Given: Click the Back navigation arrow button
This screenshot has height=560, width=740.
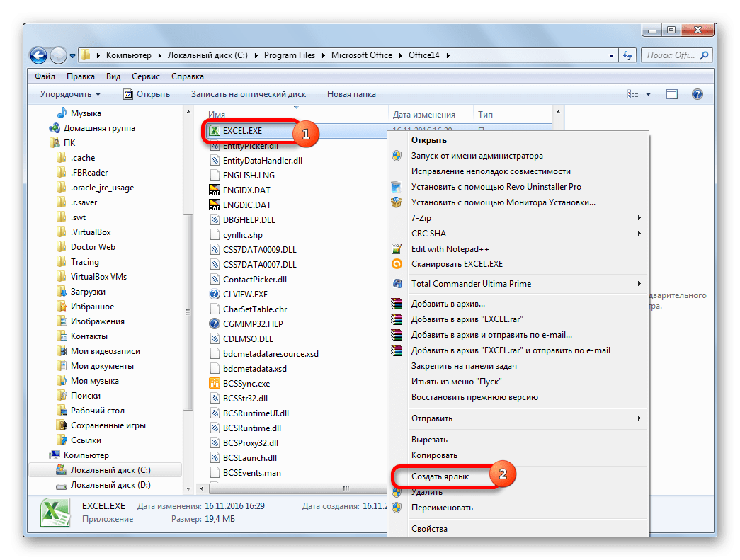Looking at the screenshot, I should 38,55.
